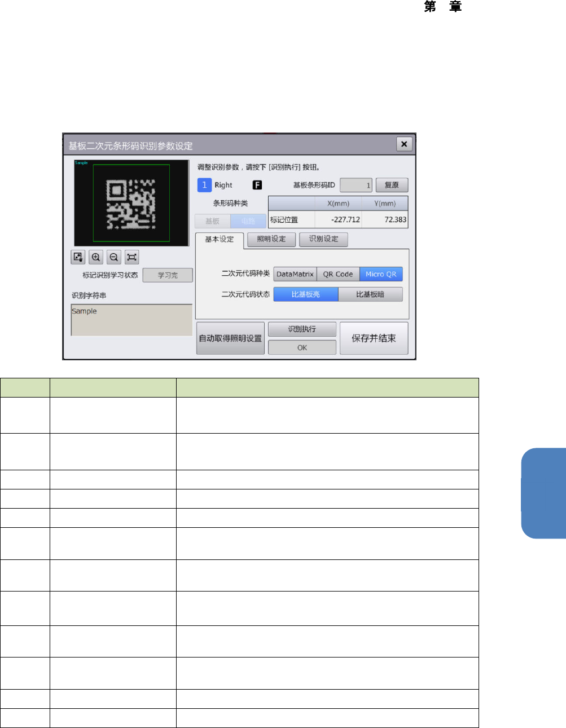Image resolution: width=566 pixels, height=728 pixels.
Task: Switch to the 识别设定 tab
Action: click(324, 239)
